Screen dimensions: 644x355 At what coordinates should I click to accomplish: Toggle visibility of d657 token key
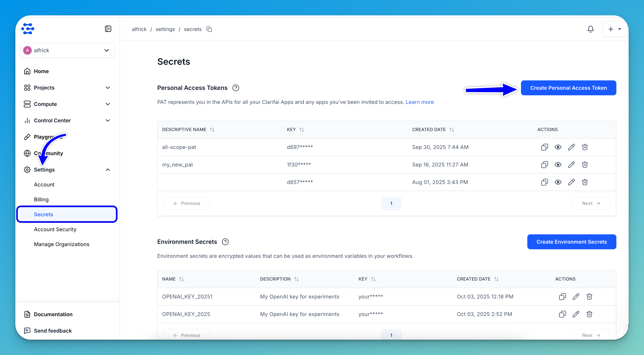pos(558,182)
